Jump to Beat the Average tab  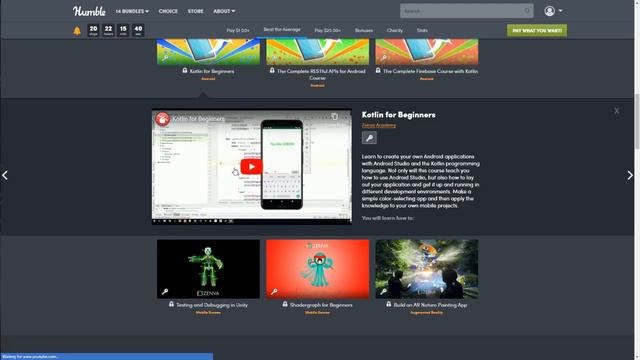point(282,29)
